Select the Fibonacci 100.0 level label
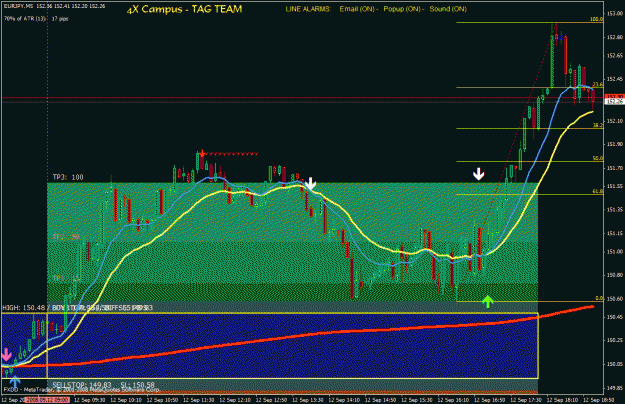This screenshot has width=625, height=404. pos(596,19)
